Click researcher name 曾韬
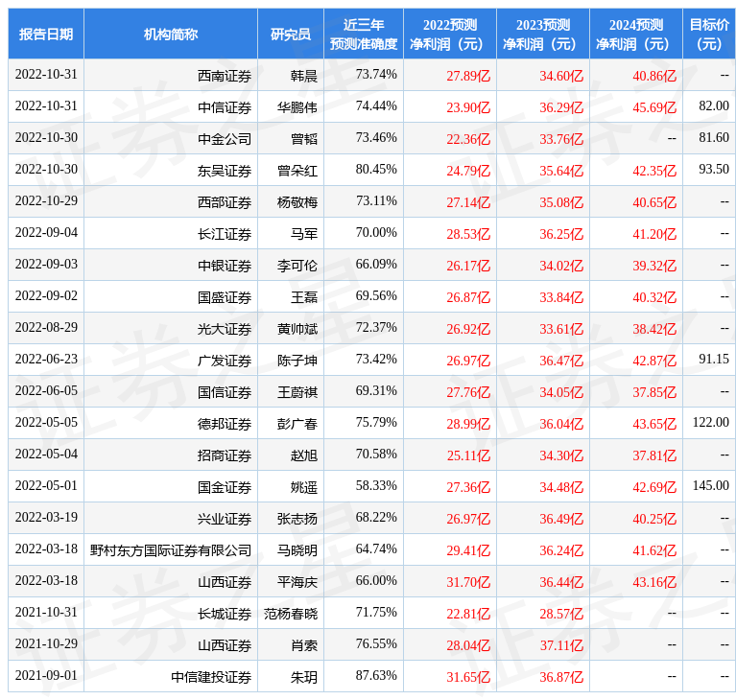Screen dimensions: 736x700 point(303,139)
